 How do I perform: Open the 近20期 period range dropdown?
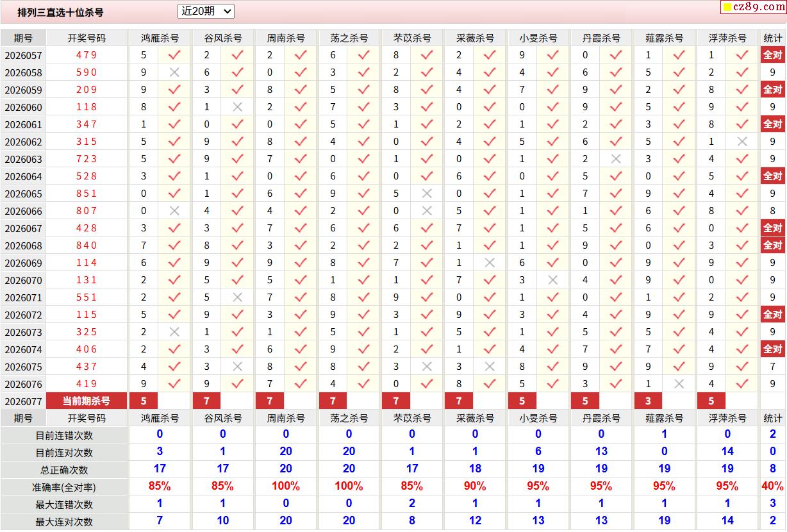point(206,11)
